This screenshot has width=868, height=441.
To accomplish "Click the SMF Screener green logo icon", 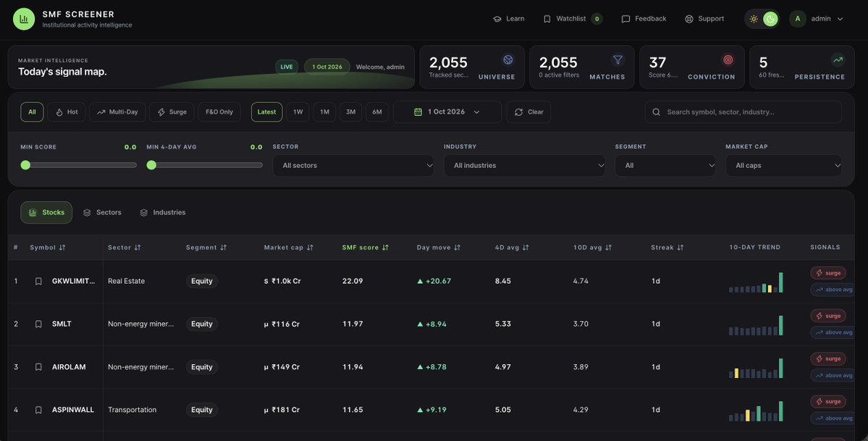I will tap(24, 19).
